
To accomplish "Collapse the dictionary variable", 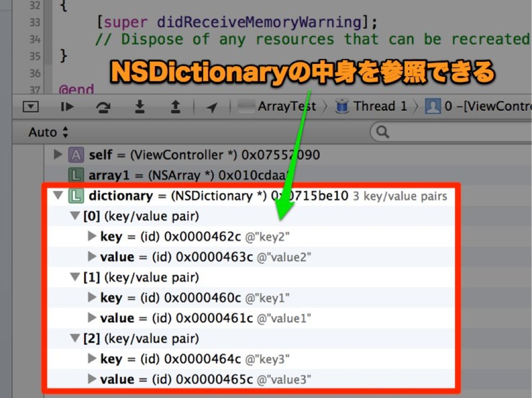I will pos(59,195).
